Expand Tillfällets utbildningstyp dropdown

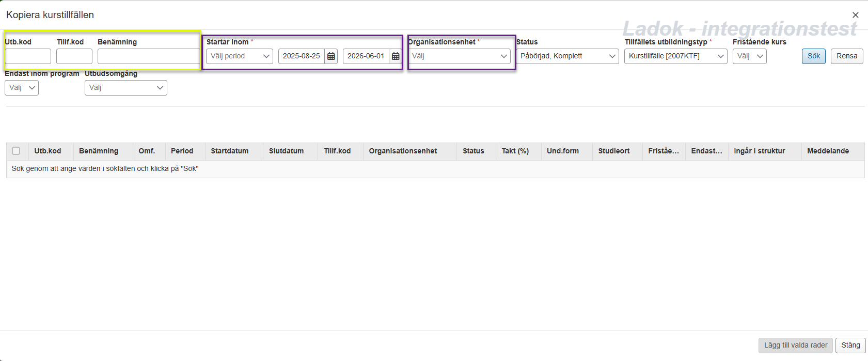[675, 56]
